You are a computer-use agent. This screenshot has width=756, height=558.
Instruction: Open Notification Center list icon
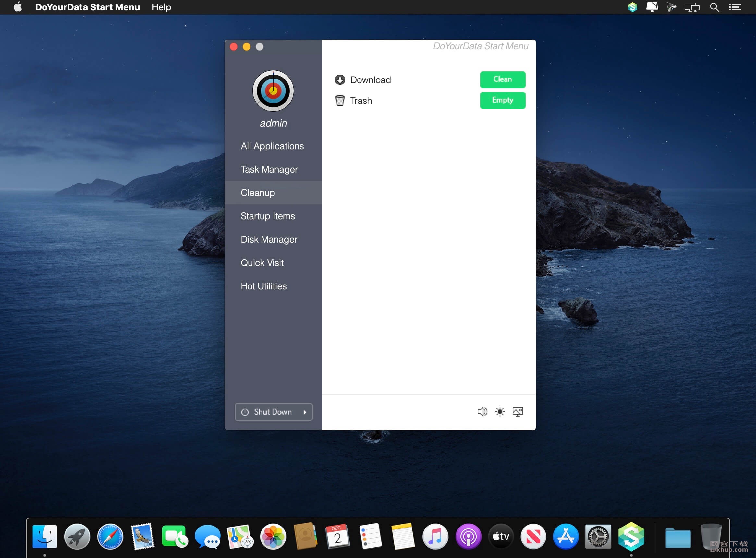(735, 7)
